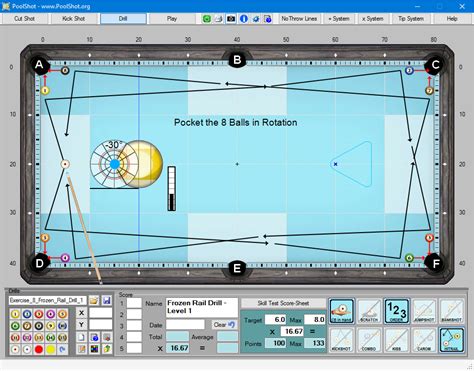Open the Play tab
The height and width of the screenshot is (371, 474).
click(x=172, y=19)
